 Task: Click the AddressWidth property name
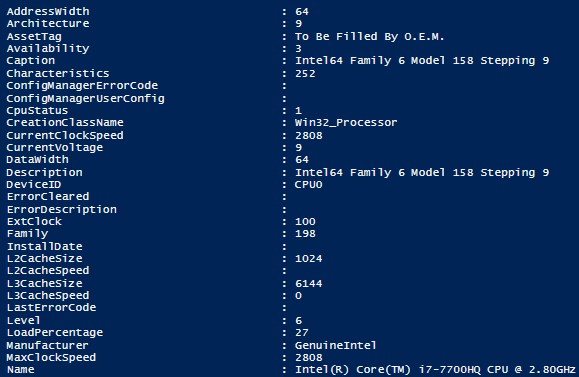click(x=48, y=11)
